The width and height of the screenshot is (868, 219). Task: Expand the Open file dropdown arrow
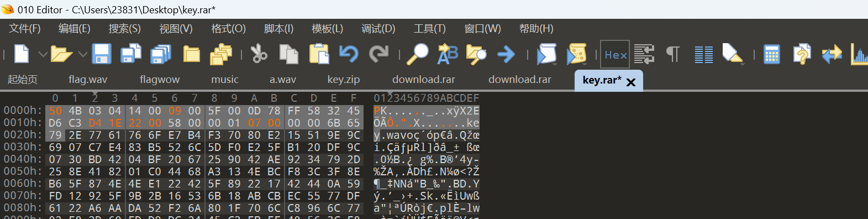83,54
